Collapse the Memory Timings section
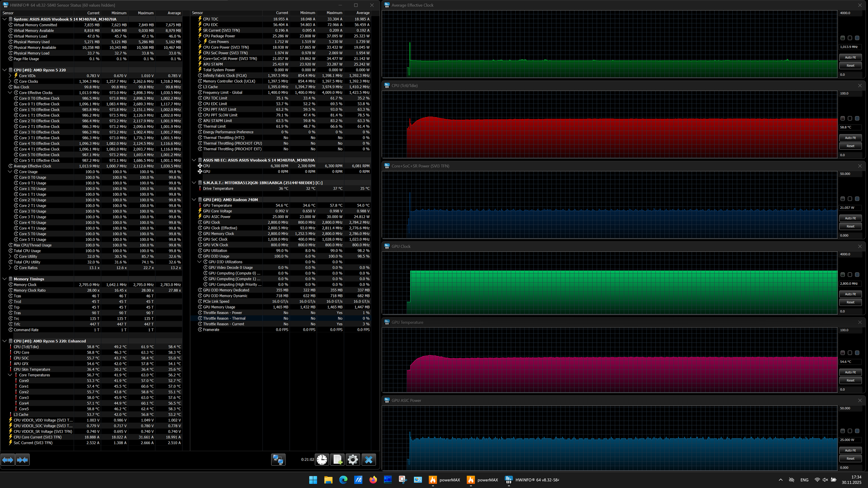The height and width of the screenshot is (488, 868). 5,279
